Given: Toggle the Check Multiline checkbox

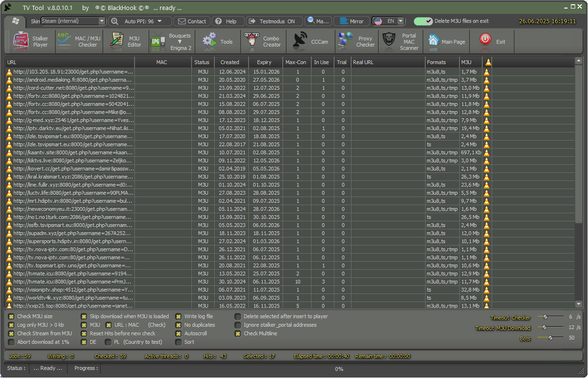Looking at the screenshot, I should (238, 334).
